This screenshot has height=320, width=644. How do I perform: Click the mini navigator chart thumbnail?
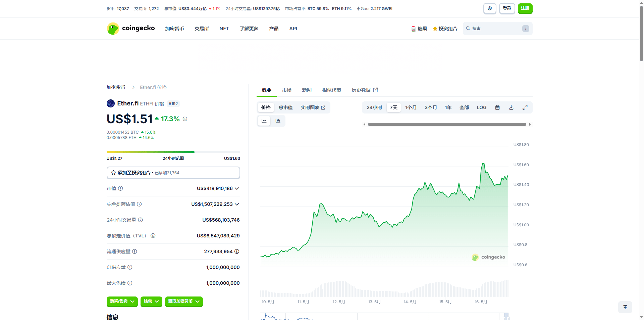coord(385,316)
